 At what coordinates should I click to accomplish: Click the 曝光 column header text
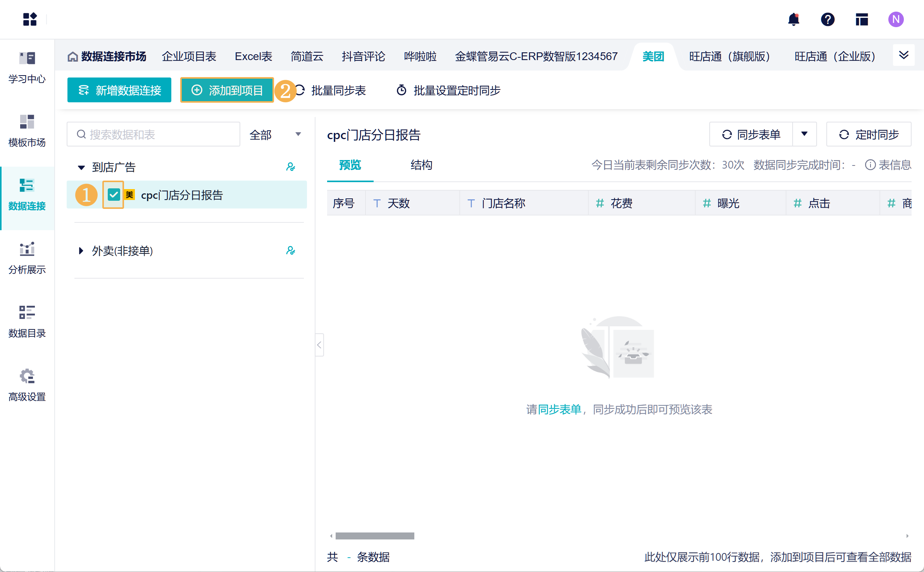click(x=729, y=203)
